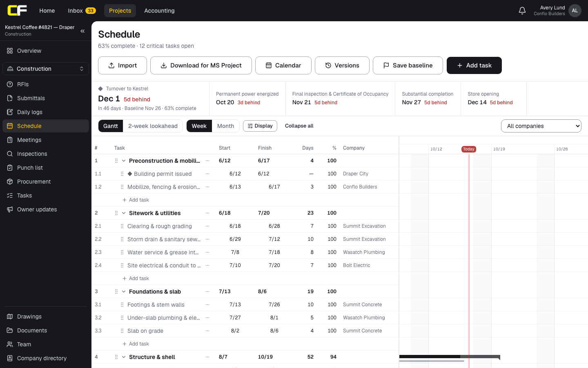588x368 pixels.
Task: Click Download for MS Project
Action: [x=201, y=65]
